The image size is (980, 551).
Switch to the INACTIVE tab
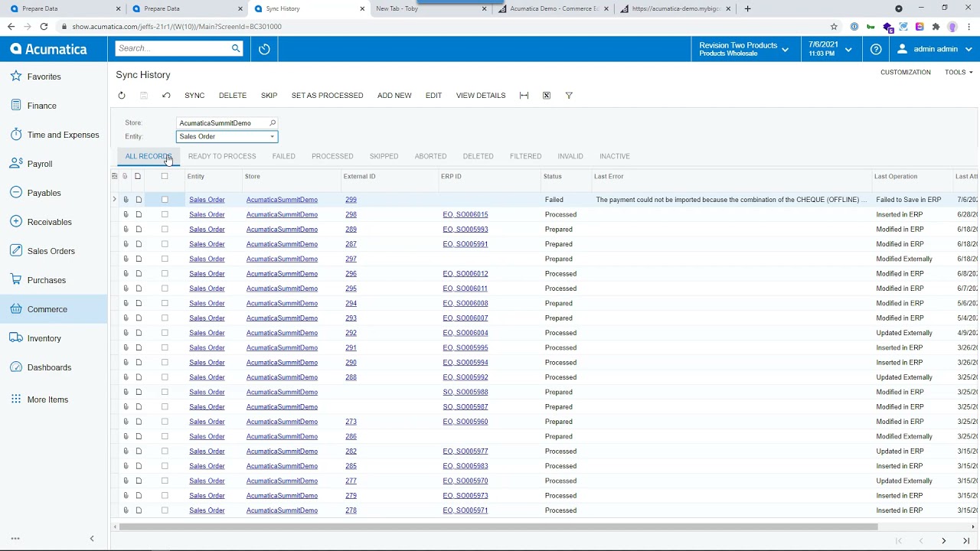pos(615,156)
